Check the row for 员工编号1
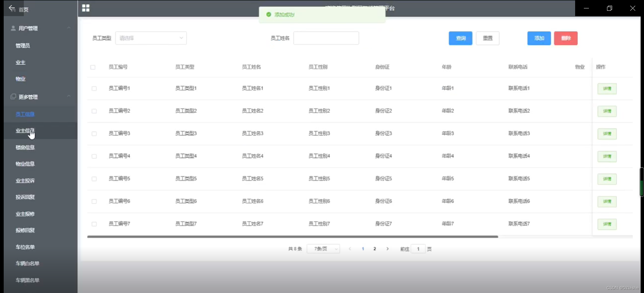 (x=94, y=89)
